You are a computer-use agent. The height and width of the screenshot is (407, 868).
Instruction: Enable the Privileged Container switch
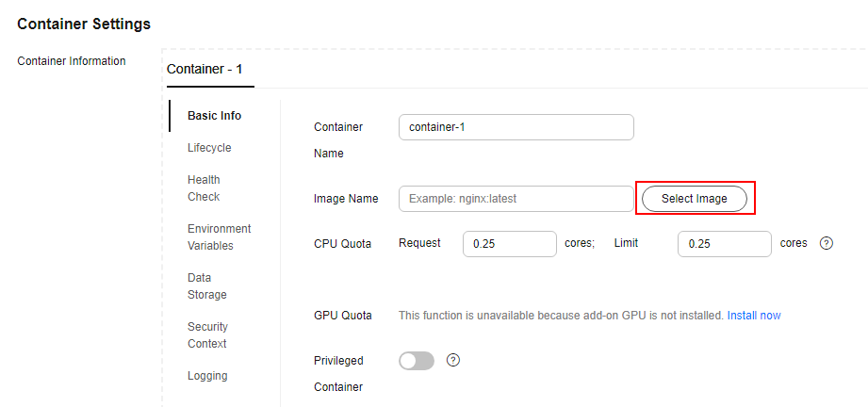pos(417,361)
